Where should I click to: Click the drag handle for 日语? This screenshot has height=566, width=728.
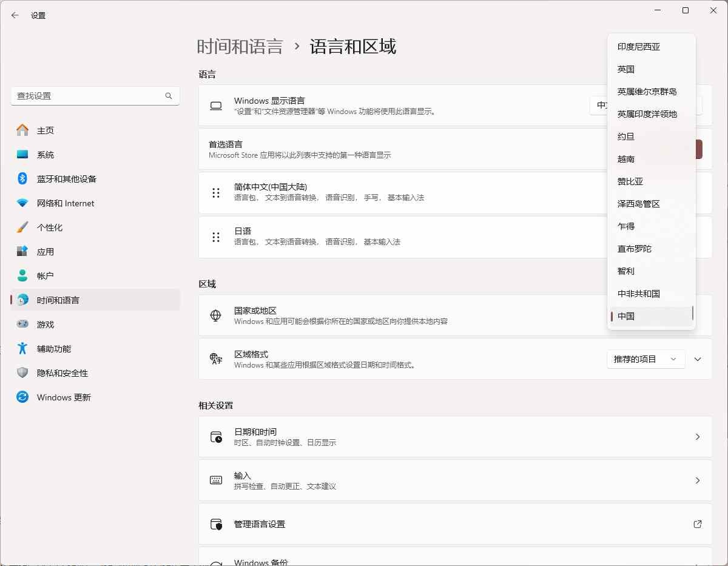216,237
